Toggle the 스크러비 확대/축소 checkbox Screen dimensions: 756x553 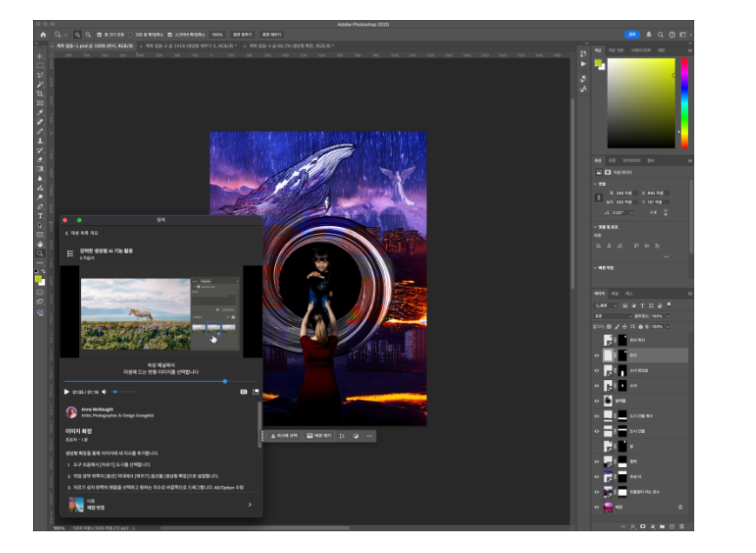[170, 35]
